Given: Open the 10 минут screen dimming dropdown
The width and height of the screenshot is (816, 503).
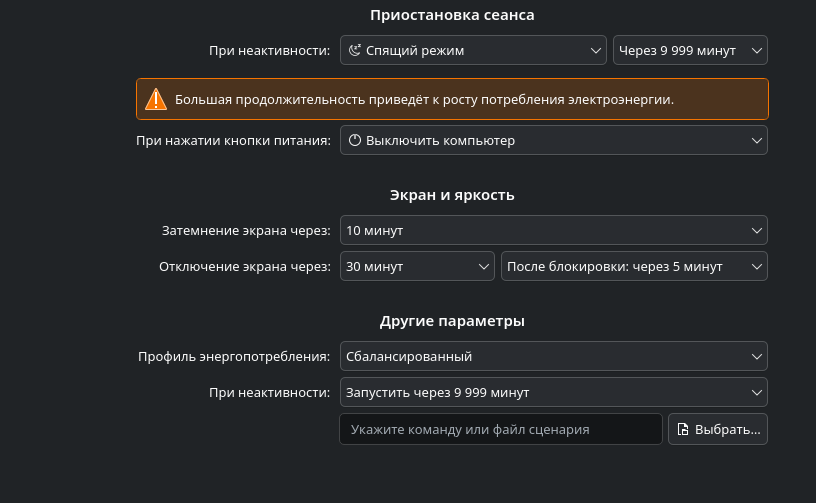Looking at the screenshot, I should (553, 231).
